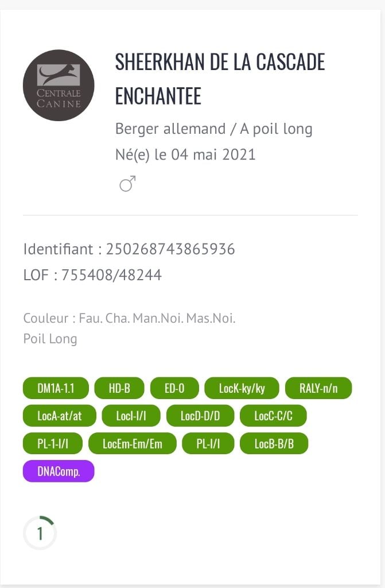This screenshot has height=588, width=385.
Task: Click the ED-0 badge
Action: coord(174,388)
